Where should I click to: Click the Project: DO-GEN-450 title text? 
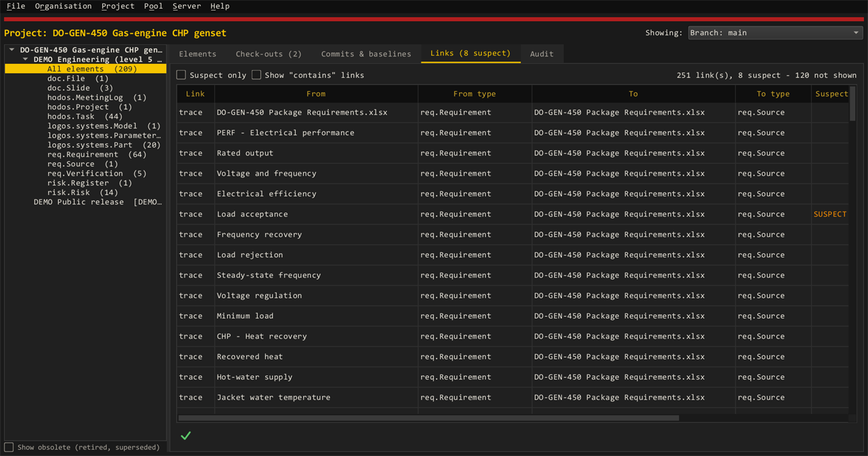point(115,33)
